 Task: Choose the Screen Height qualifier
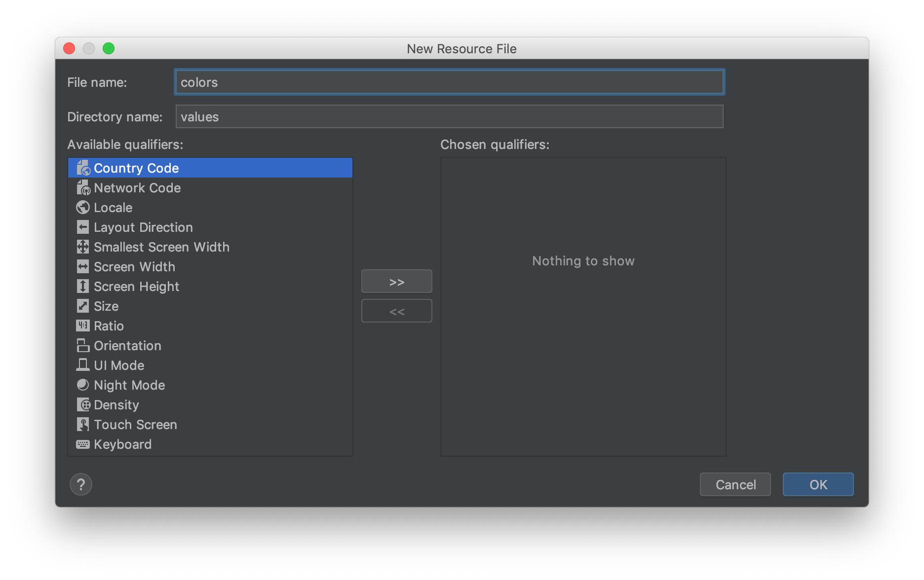[210, 286]
